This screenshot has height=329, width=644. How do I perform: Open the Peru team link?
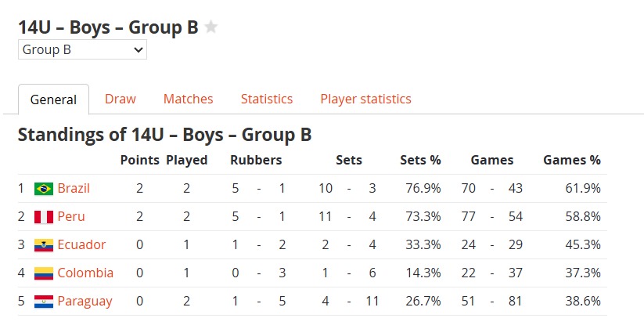pyautogui.click(x=71, y=216)
